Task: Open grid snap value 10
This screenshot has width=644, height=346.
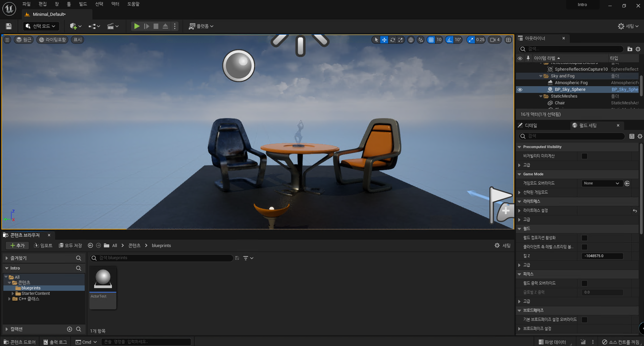Action: (x=439, y=40)
